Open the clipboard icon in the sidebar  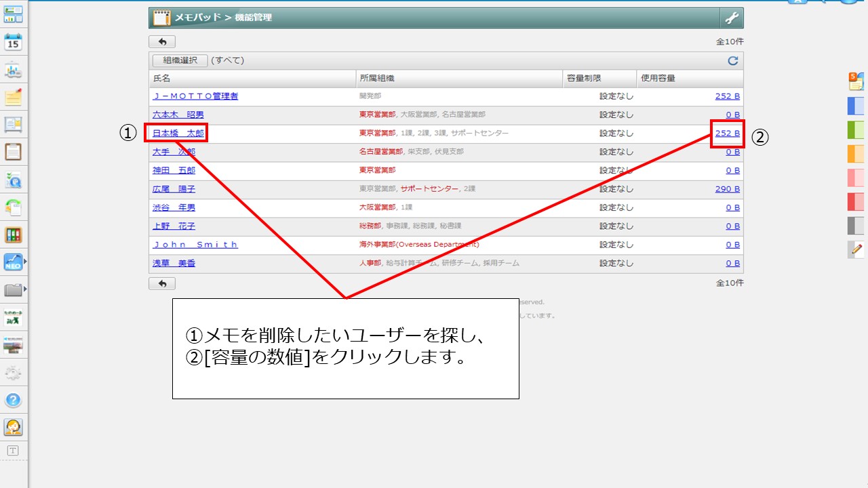point(14,151)
